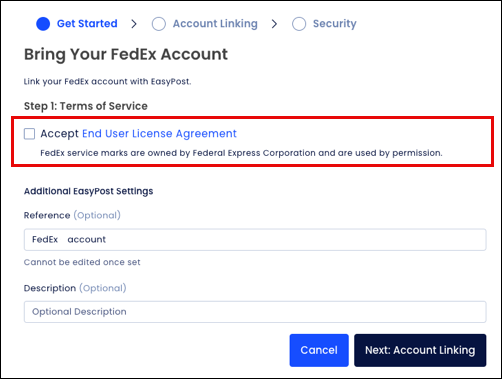Proceed with Next: Account Linking button
The width and height of the screenshot is (502, 379).
point(420,350)
